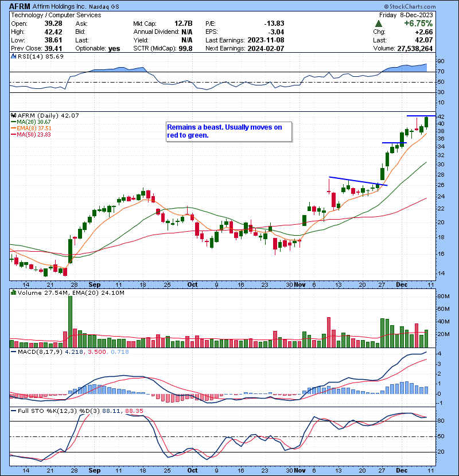Viewport: 459px width, 476px height.
Task: Click the RSI panel icon beside RSI(14)
Action: (x=14, y=56)
